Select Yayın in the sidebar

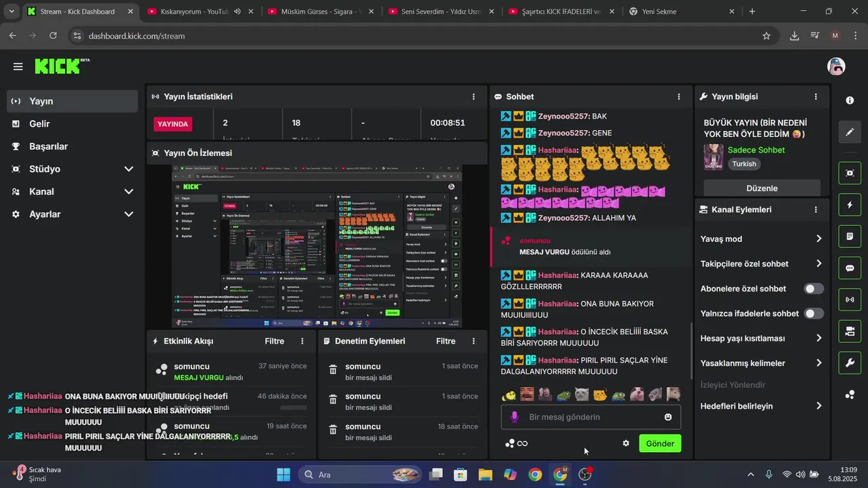tap(72, 101)
